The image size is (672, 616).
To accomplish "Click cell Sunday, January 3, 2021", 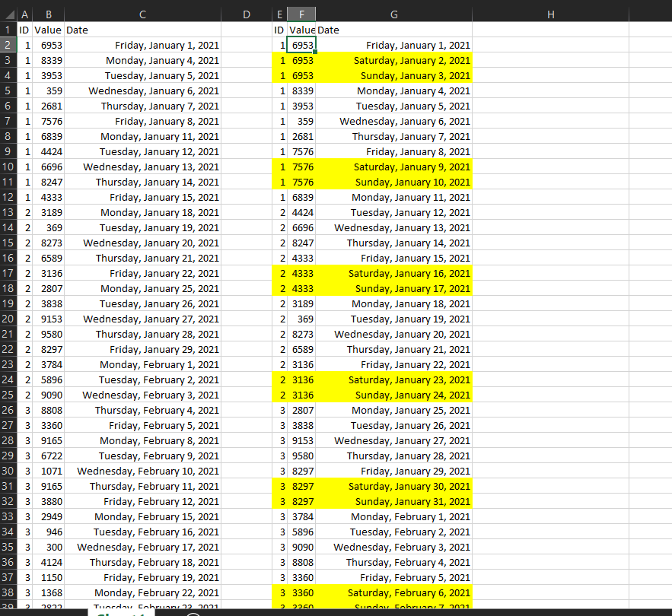I will coord(394,75).
